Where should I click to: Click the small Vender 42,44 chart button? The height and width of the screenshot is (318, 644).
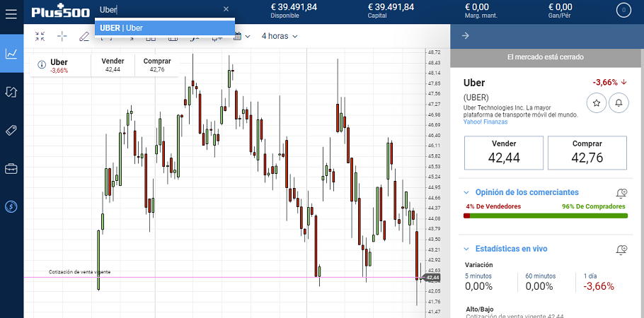(x=113, y=65)
